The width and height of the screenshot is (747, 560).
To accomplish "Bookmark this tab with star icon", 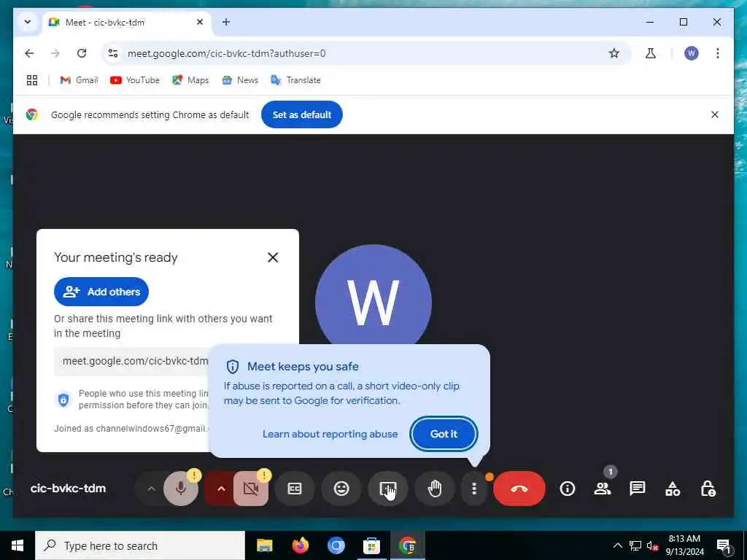I will (x=614, y=53).
